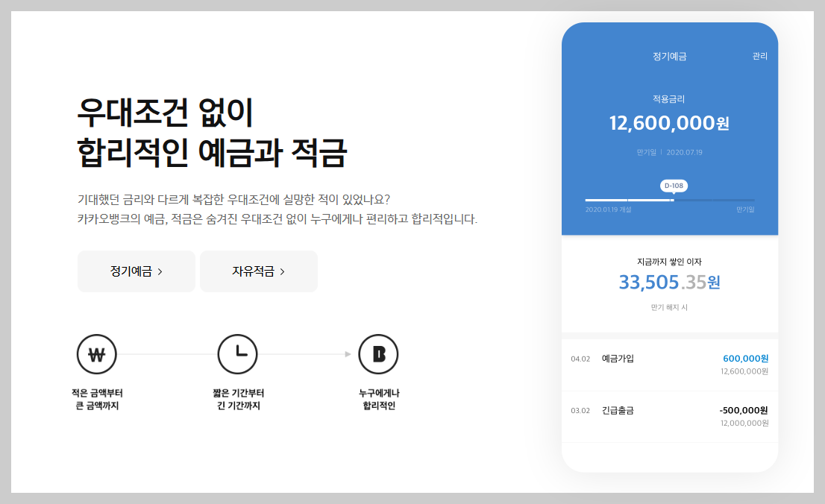The image size is (825, 504).
Task: Click the arrow between won and clock icons
Action: (168, 355)
